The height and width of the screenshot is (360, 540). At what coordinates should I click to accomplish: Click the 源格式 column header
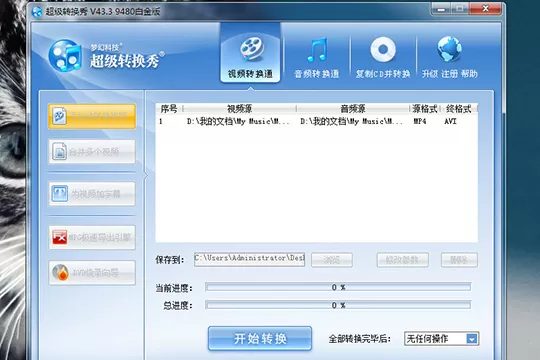425,109
